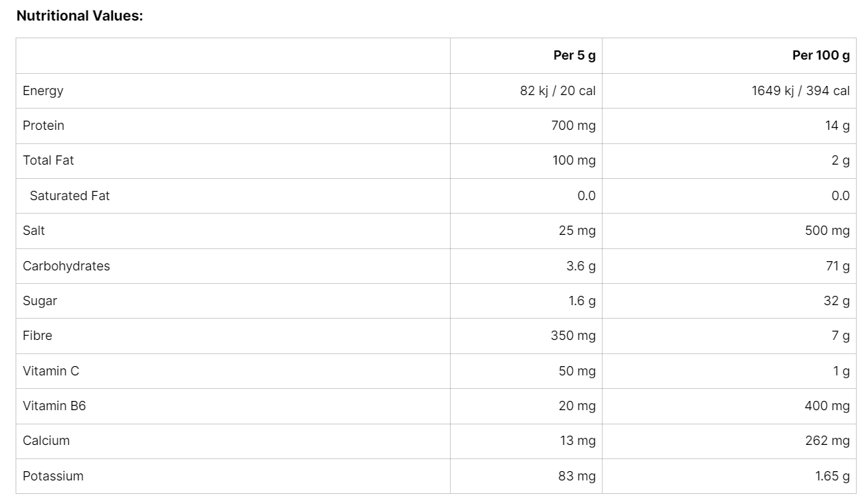Select the Total Fat row label
868x501 pixels.
(48, 160)
